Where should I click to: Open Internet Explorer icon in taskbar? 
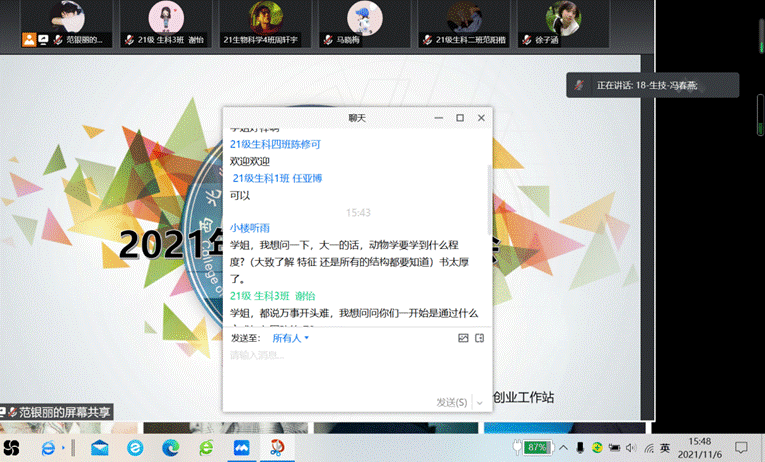(x=47, y=447)
